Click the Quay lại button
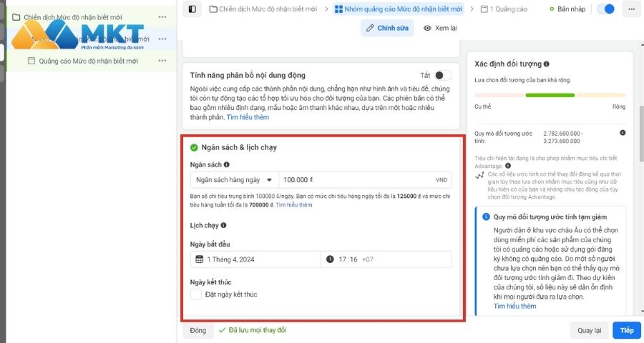 pos(590,330)
